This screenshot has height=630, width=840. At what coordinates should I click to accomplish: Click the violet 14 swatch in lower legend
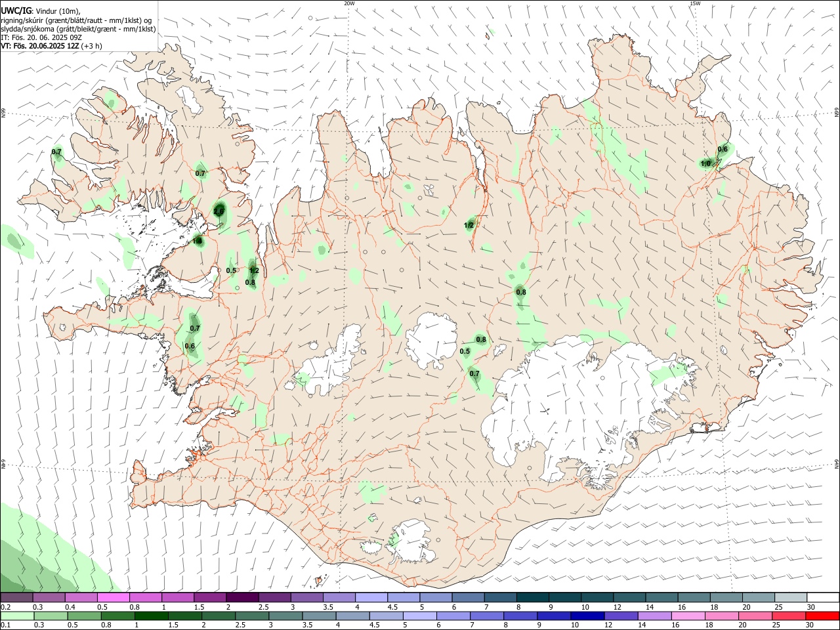[x=654, y=616]
